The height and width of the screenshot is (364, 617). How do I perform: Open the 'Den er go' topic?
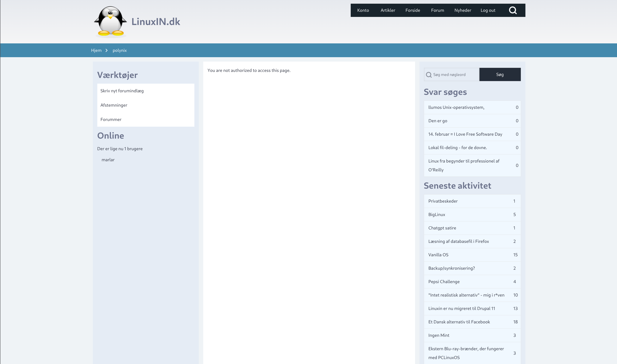(x=438, y=121)
